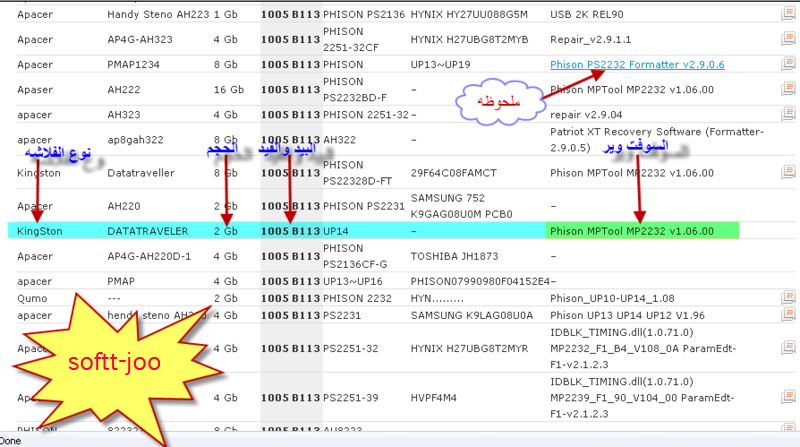Select the AP4G-AH220D-1 model cell
Image resolution: width=800 pixels, height=447 pixels.
coord(149,256)
